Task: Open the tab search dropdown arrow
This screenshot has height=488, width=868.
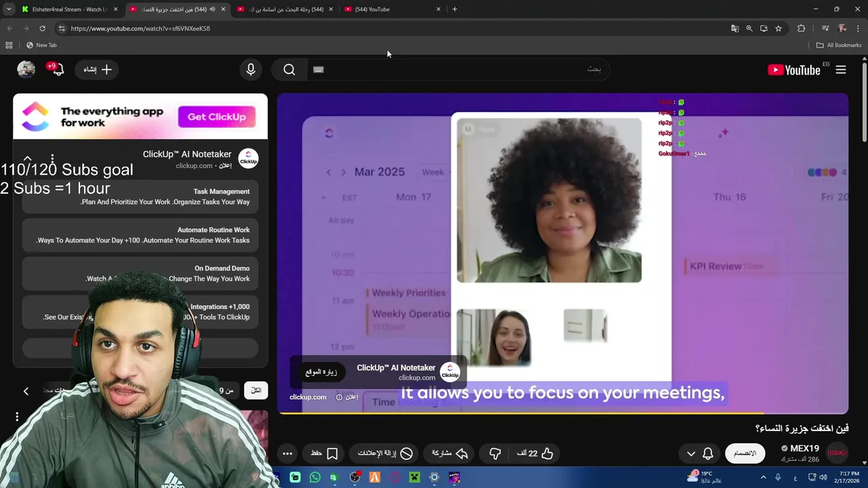Action: coord(9,9)
